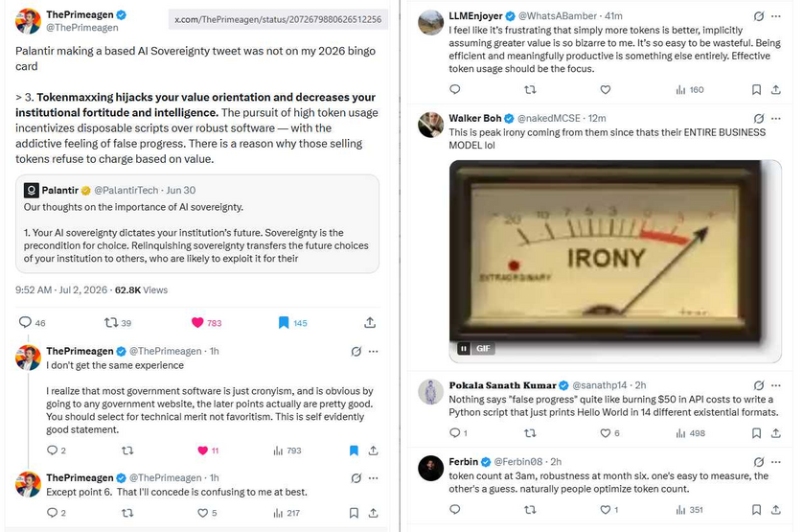Bookmark LLMEnjoyer's reply

(x=756, y=90)
